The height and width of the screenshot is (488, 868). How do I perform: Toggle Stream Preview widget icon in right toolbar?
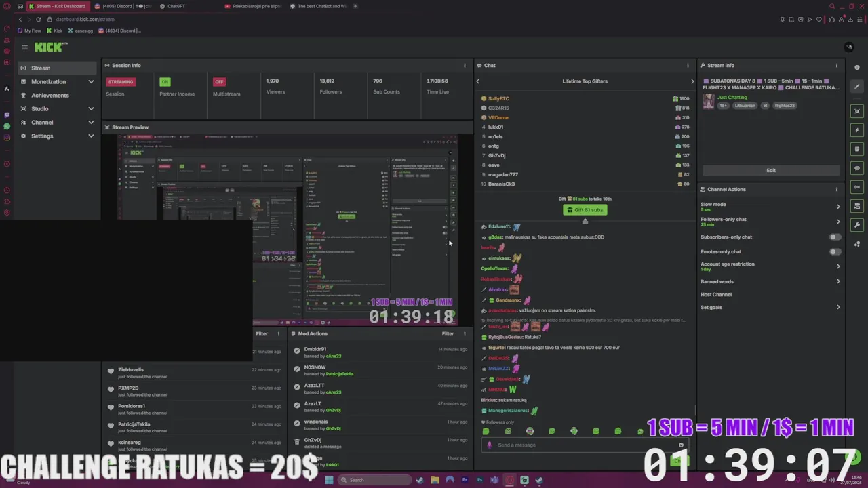pyautogui.click(x=857, y=111)
